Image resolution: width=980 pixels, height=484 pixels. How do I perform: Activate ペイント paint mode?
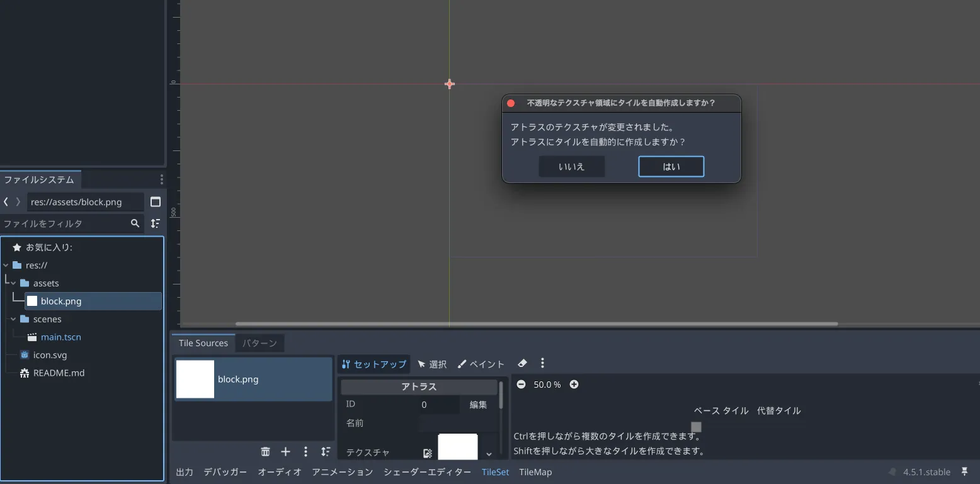(x=481, y=364)
